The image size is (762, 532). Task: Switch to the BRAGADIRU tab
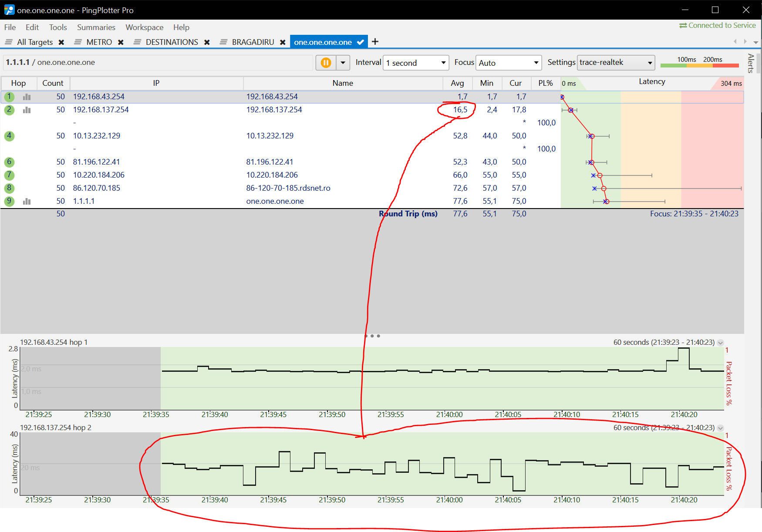(x=254, y=41)
